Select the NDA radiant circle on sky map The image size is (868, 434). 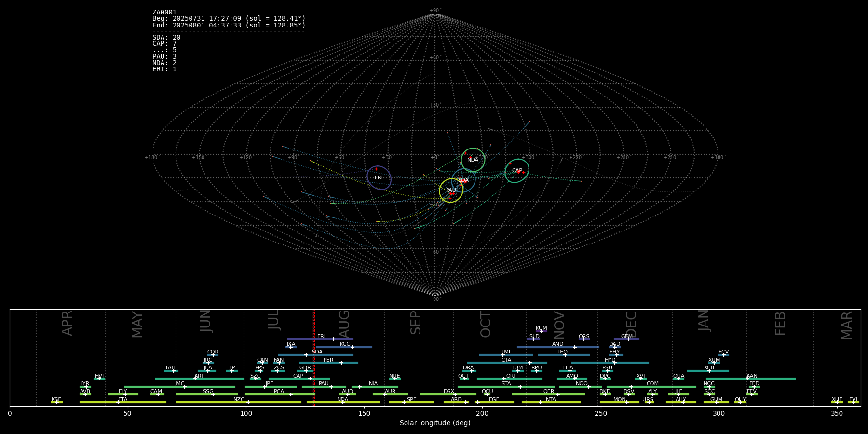[473, 160]
